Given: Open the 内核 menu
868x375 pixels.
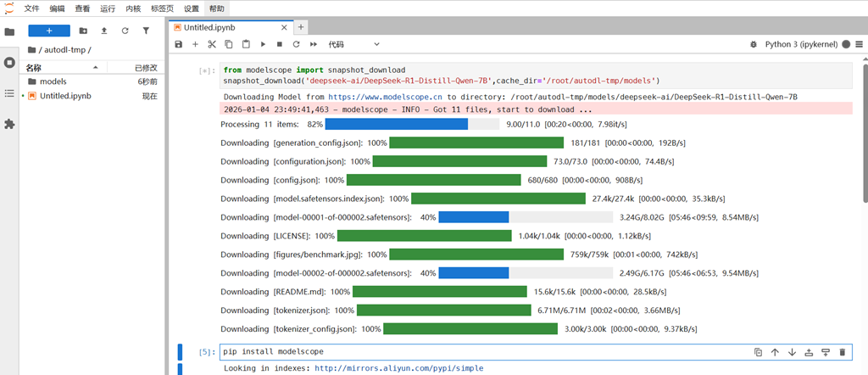Looking at the screenshot, I should (x=133, y=8).
